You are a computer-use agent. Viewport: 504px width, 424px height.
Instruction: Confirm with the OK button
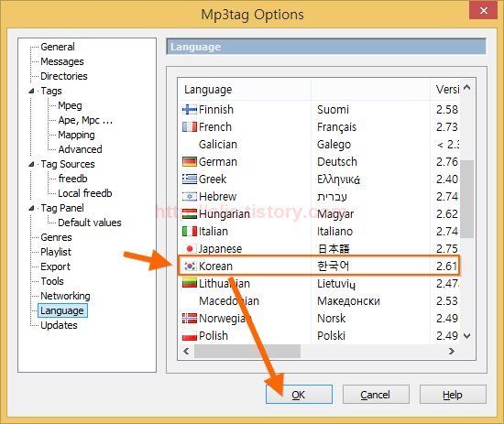[299, 395]
